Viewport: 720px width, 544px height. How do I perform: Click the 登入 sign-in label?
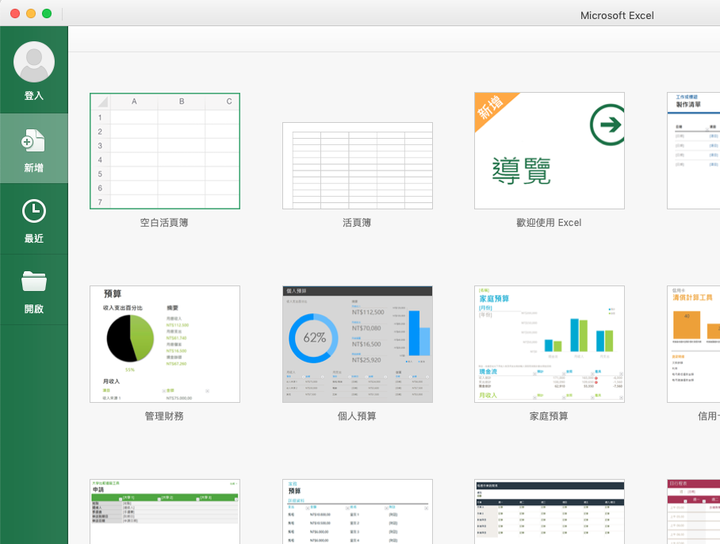click(34, 95)
